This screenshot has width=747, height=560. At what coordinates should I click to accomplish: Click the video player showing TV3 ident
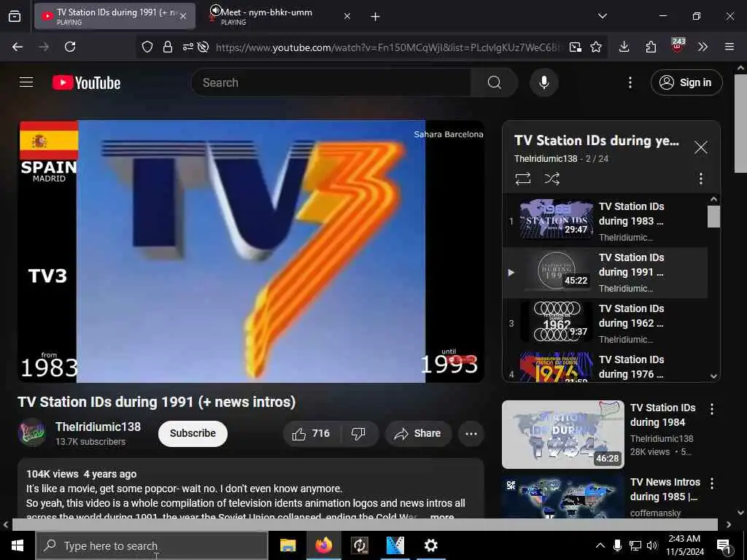pyautogui.click(x=251, y=252)
